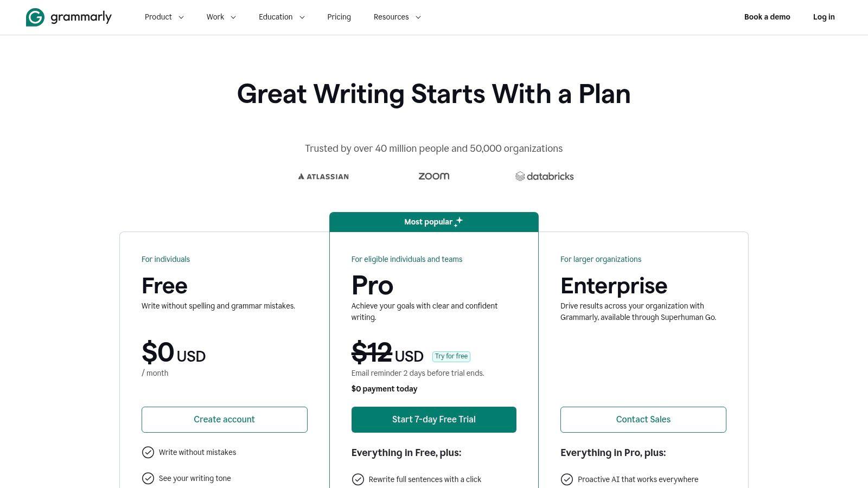Expand the Education dropdown

point(282,17)
